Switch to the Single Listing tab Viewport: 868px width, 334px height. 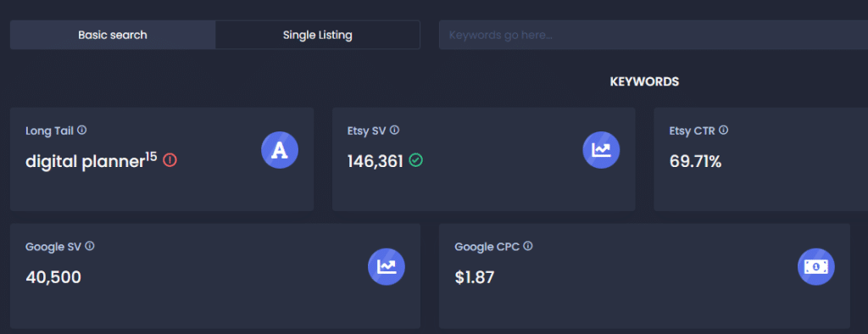pyautogui.click(x=317, y=35)
